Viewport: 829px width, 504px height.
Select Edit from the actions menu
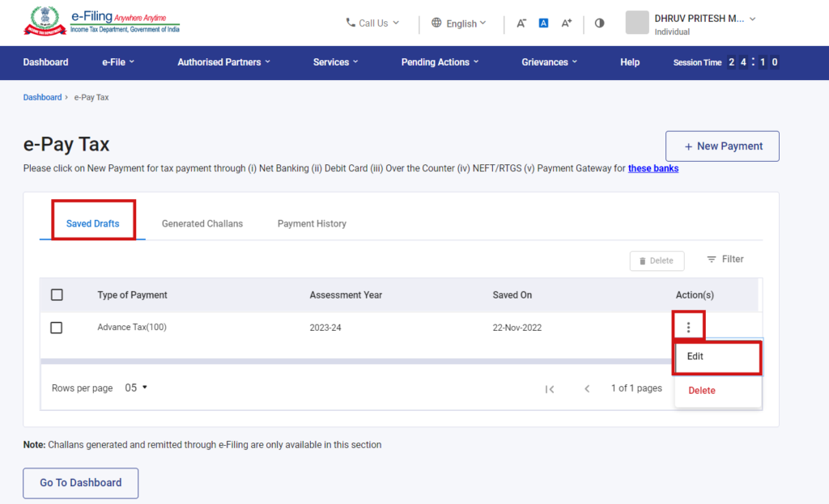(x=695, y=356)
